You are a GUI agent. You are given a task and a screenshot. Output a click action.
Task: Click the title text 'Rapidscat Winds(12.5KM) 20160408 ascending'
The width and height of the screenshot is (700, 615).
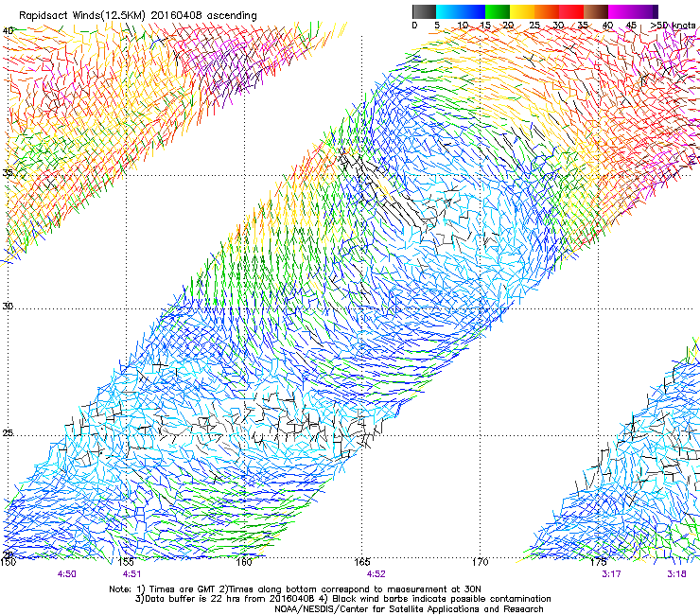pos(138,16)
